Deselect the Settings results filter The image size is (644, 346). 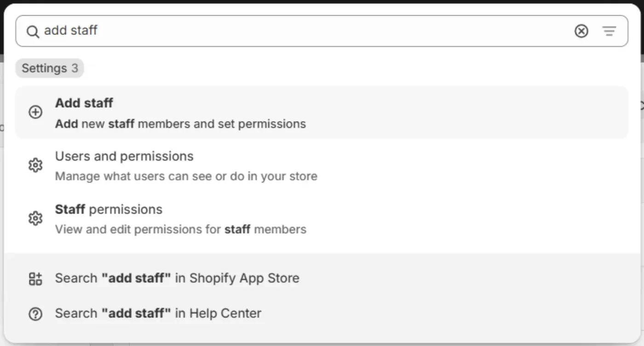tap(49, 68)
